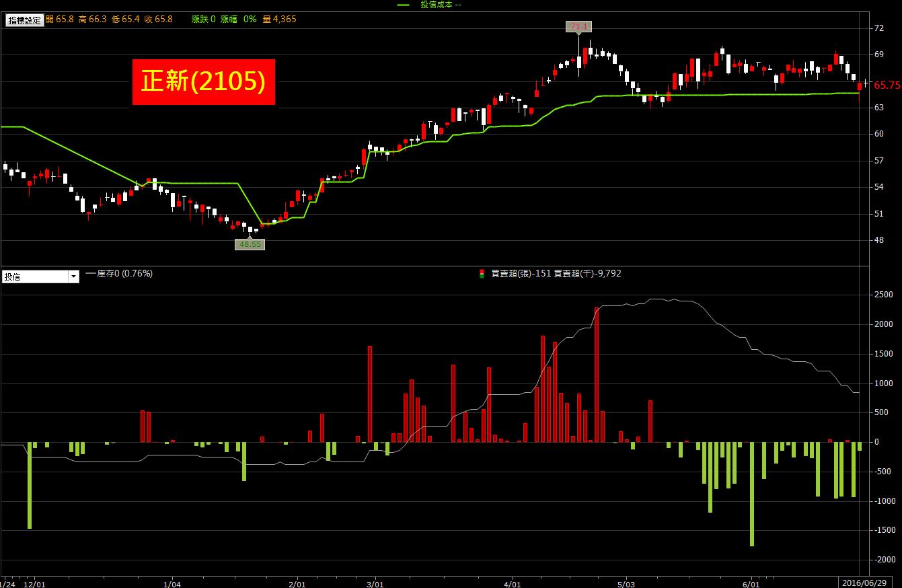Image resolution: width=902 pixels, height=588 pixels.
Task: Select the 71.1 peak price marker
Action: tap(578, 26)
